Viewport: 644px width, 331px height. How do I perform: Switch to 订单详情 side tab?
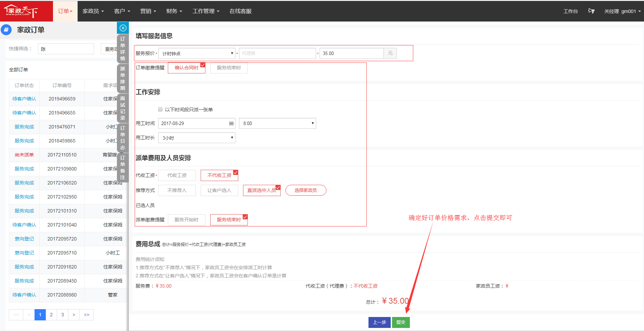123,49
